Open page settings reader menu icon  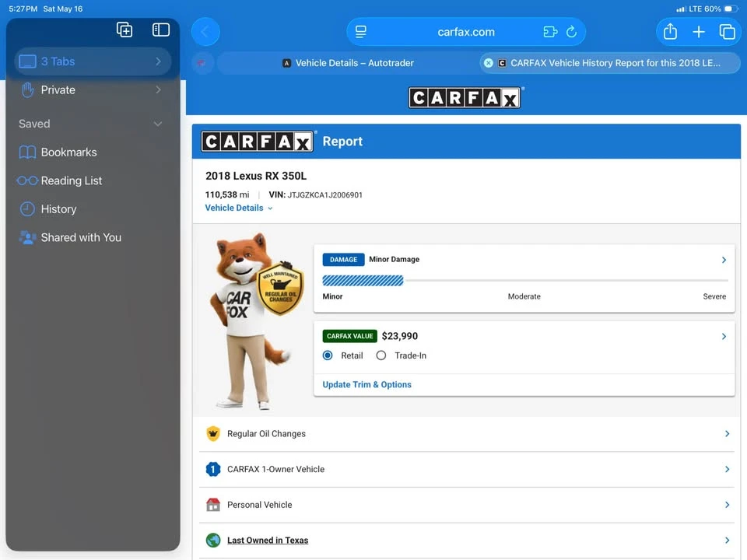361,32
